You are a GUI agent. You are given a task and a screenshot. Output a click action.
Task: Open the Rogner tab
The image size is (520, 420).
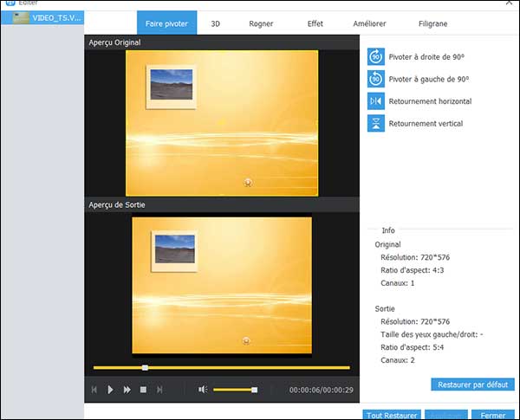point(262,23)
